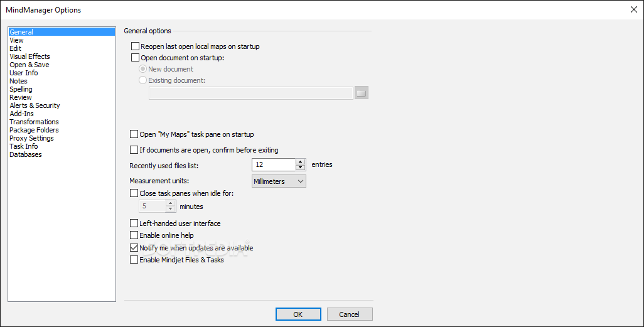Close the MindManager Options dialog
Screen dimensions: 644x327
tap(634, 9)
